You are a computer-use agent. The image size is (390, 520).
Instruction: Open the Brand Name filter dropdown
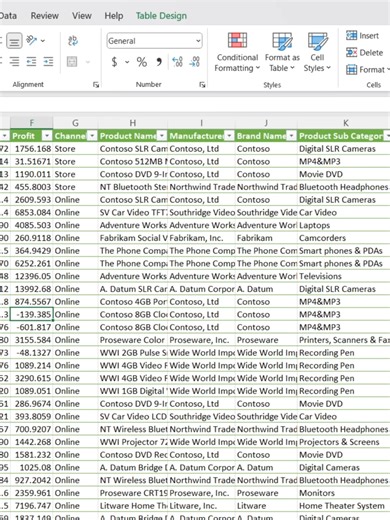point(292,136)
